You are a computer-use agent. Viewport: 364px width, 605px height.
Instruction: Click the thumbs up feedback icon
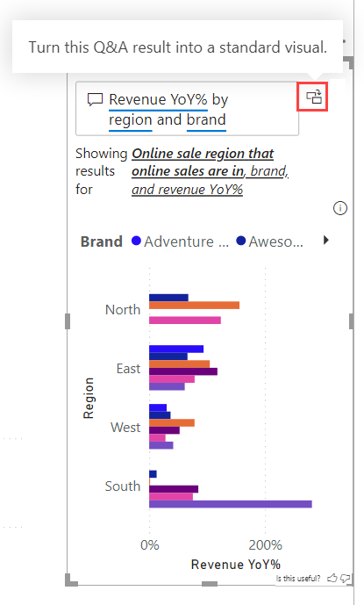point(332,578)
